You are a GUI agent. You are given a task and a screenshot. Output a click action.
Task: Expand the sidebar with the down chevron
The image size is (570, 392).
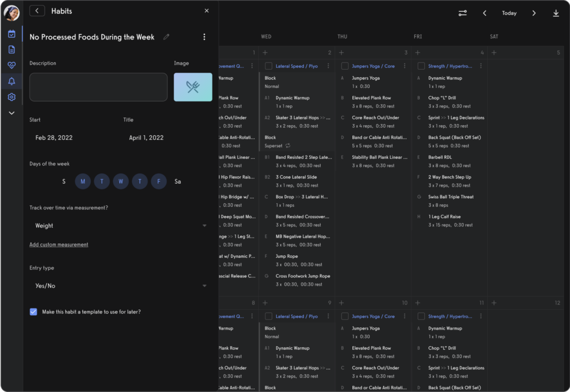pyautogui.click(x=12, y=112)
